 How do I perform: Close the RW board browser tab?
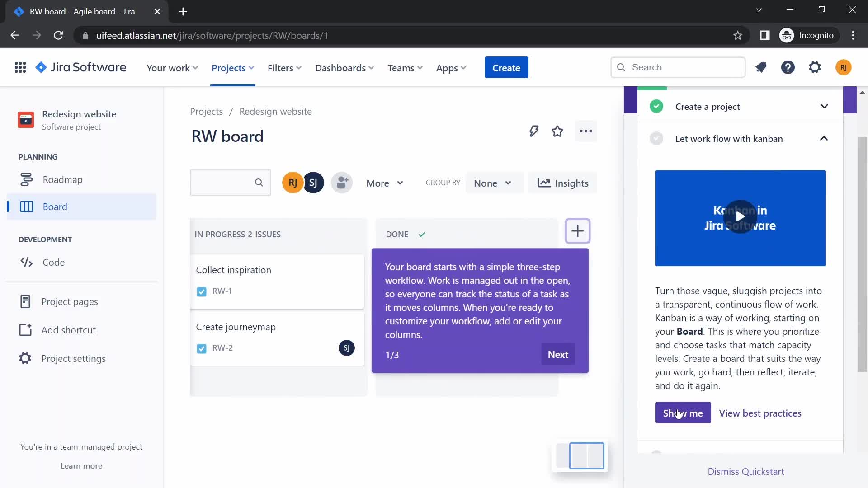[157, 12]
